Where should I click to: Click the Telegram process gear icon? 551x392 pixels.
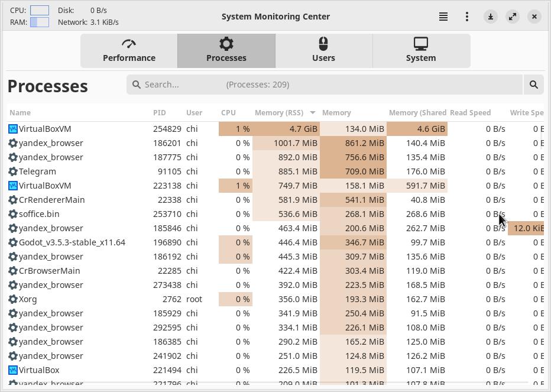13,171
